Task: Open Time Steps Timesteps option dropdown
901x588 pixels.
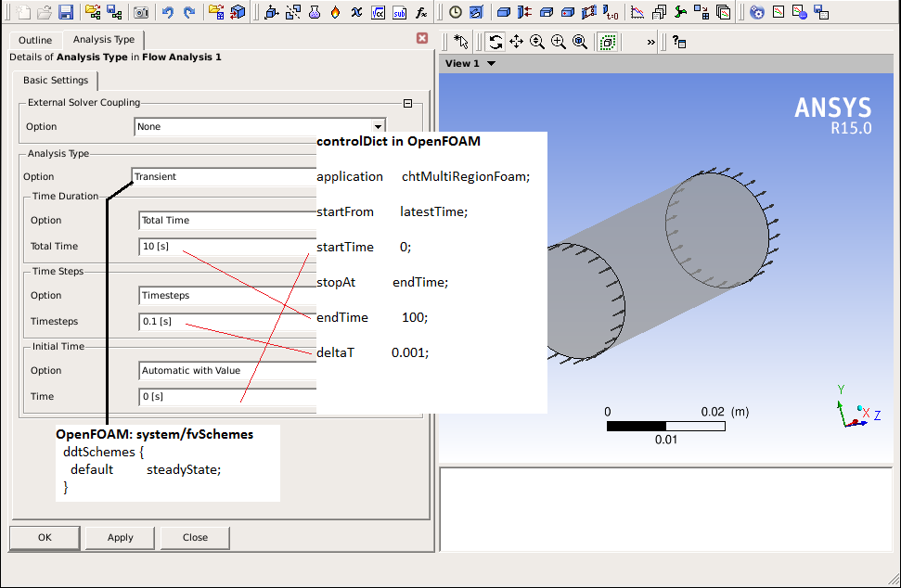Action: click(227, 296)
